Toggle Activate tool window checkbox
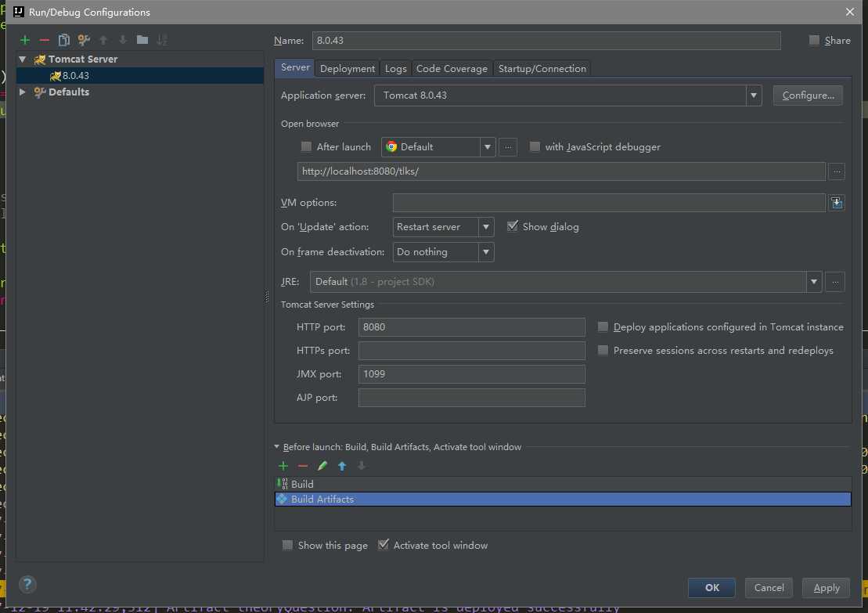The image size is (868, 613). 383,545
